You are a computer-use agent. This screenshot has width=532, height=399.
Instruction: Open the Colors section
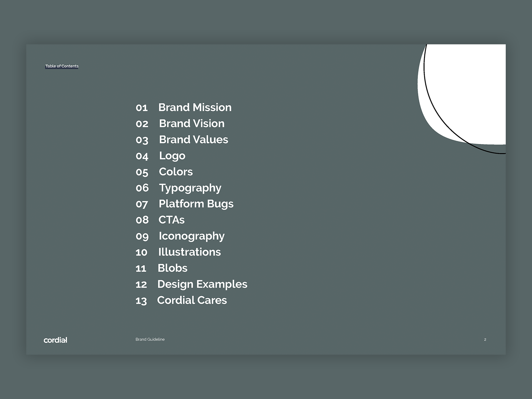[x=176, y=172]
